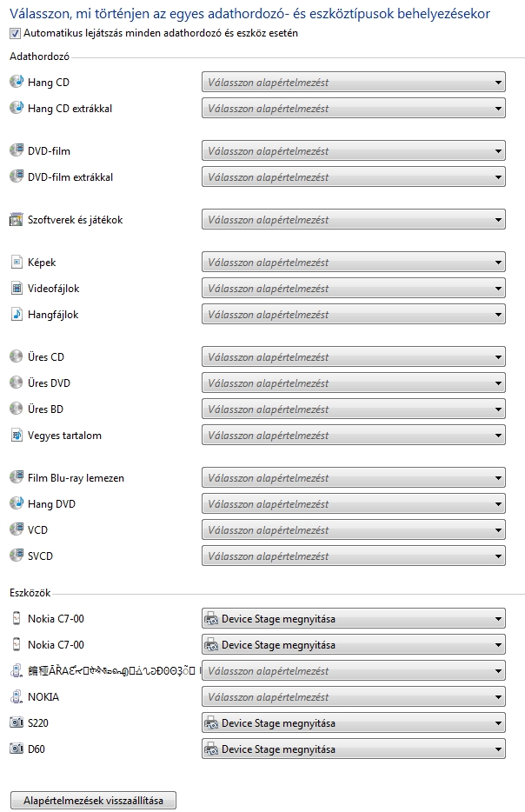Expand the Videofájlok dropdown

click(x=353, y=289)
